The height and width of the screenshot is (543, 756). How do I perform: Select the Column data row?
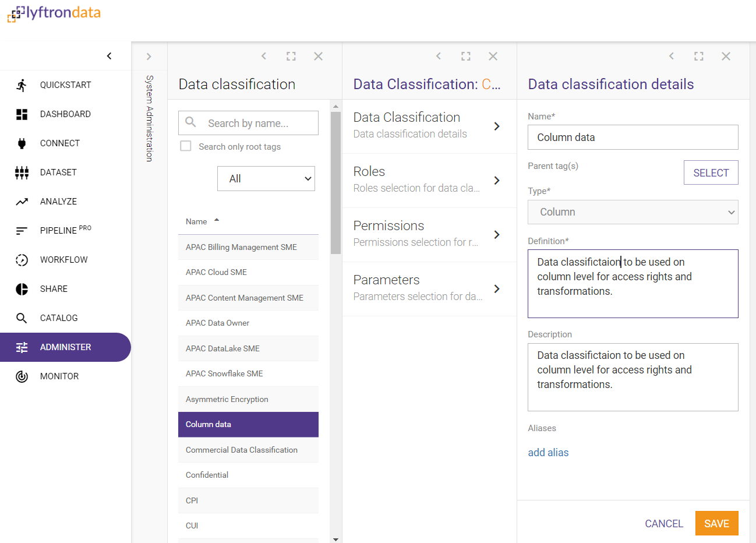point(248,424)
